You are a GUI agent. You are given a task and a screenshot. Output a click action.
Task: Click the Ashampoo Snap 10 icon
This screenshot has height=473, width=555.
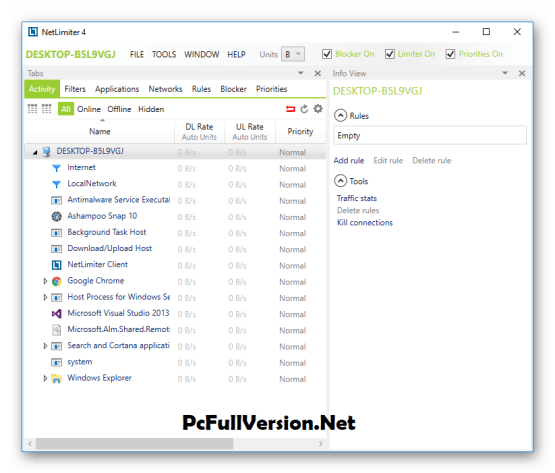pos(56,216)
